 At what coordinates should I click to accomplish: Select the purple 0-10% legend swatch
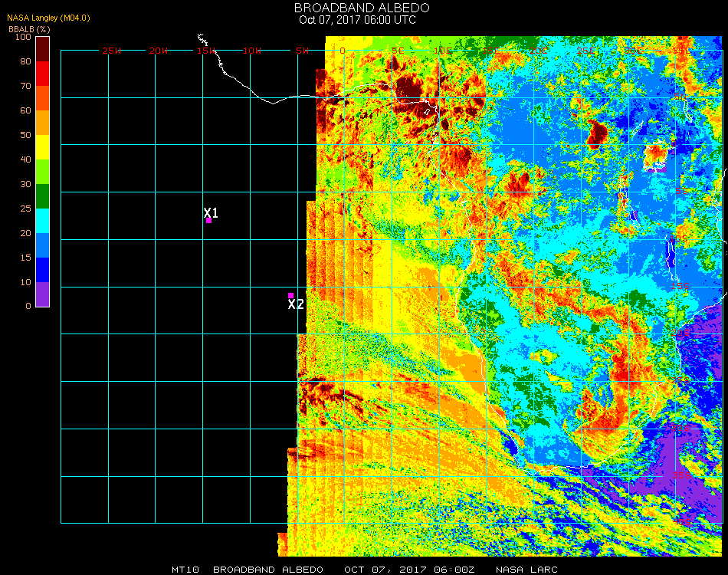(42, 294)
